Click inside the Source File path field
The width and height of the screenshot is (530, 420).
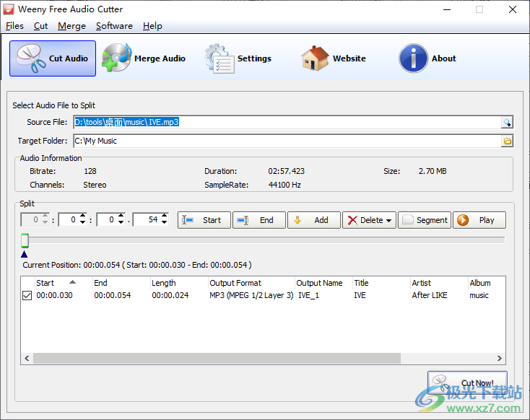click(x=287, y=122)
